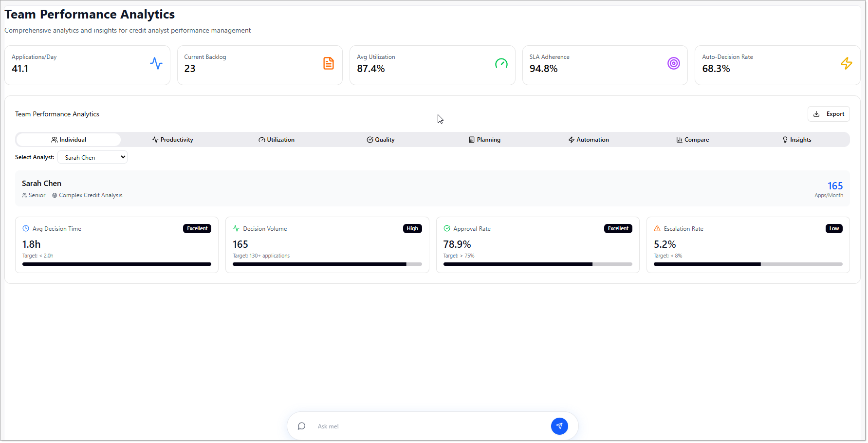The image size is (868, 443).
Task: Click the Decision Volume progress bar
Action: [327, 264]
